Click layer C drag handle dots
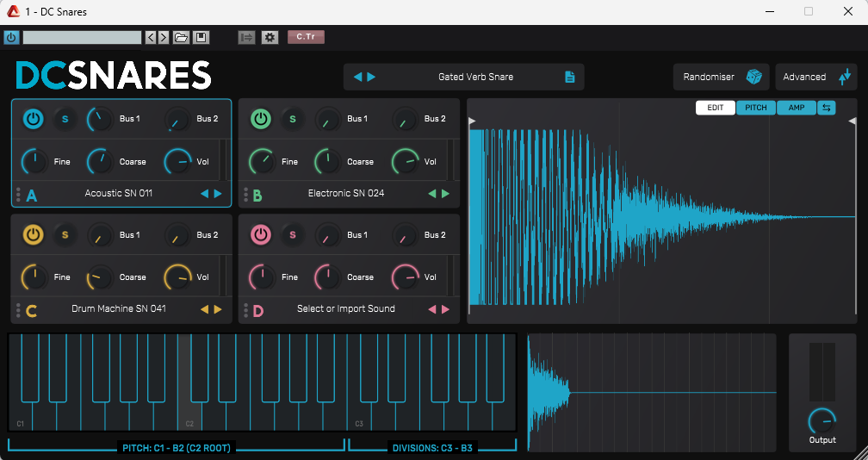The image size is (868, 460). [x=18, y=310]
